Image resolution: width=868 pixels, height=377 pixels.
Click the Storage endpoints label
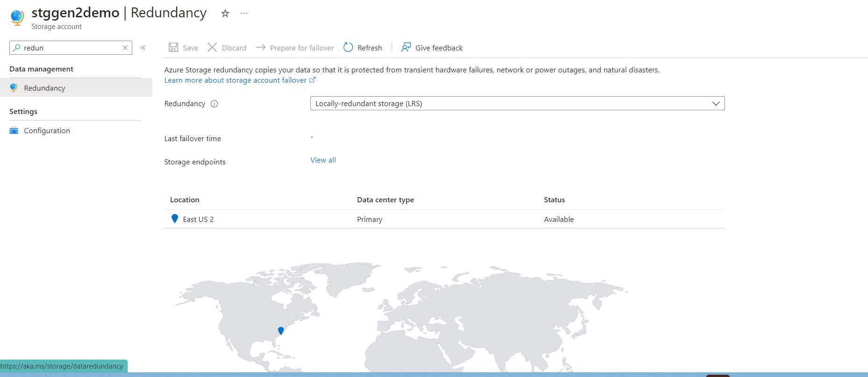(195, 162)
